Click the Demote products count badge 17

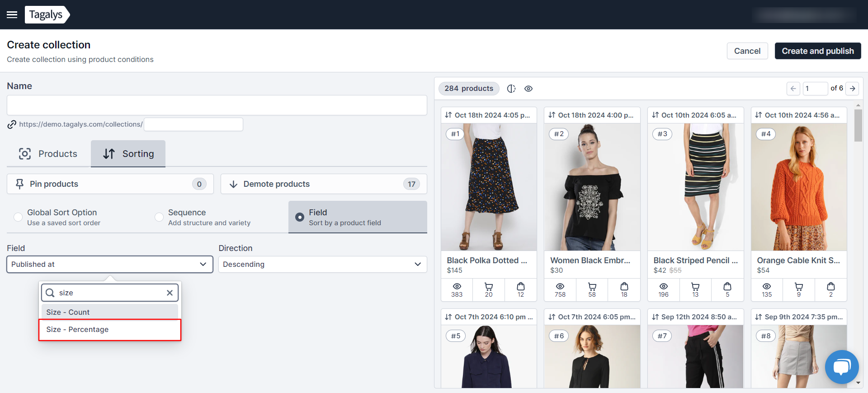tap(411, 184)
